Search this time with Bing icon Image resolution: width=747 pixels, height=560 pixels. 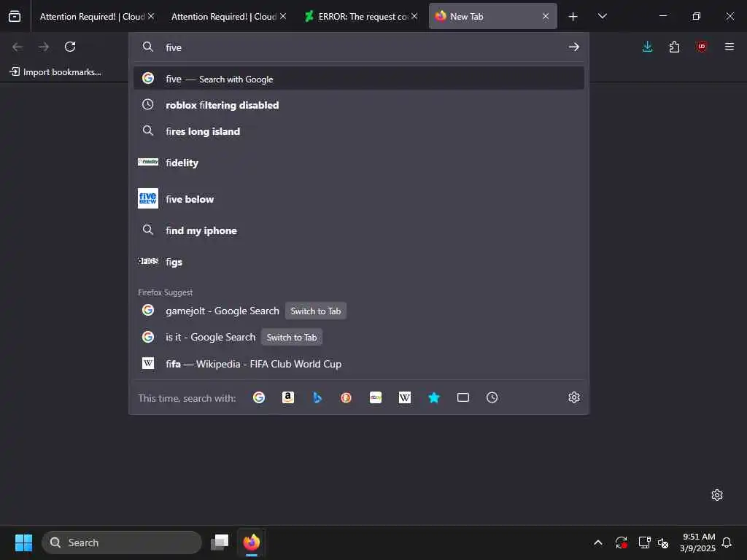[317, 397]
